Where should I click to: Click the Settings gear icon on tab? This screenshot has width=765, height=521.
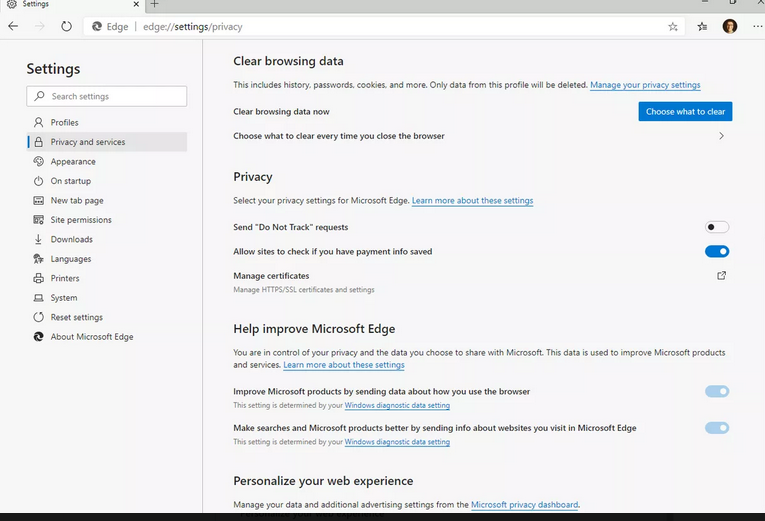click(12, 4)
